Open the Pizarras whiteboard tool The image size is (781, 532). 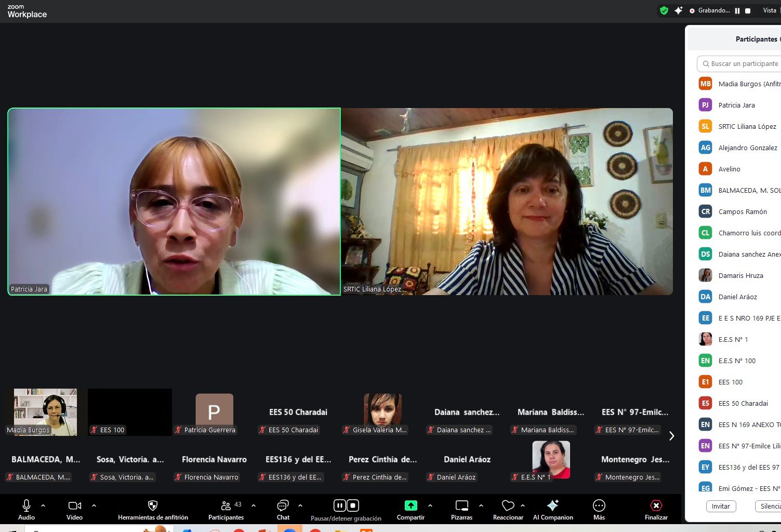[461, 506]
